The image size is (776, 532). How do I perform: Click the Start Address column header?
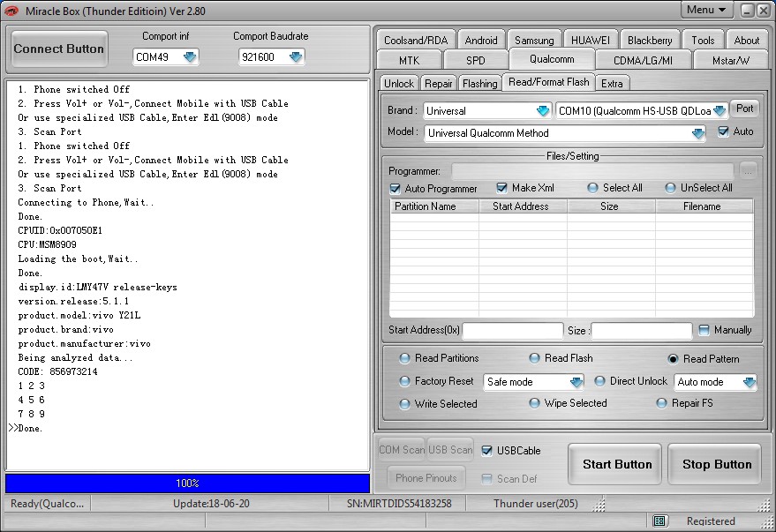(x=523, y=206)
